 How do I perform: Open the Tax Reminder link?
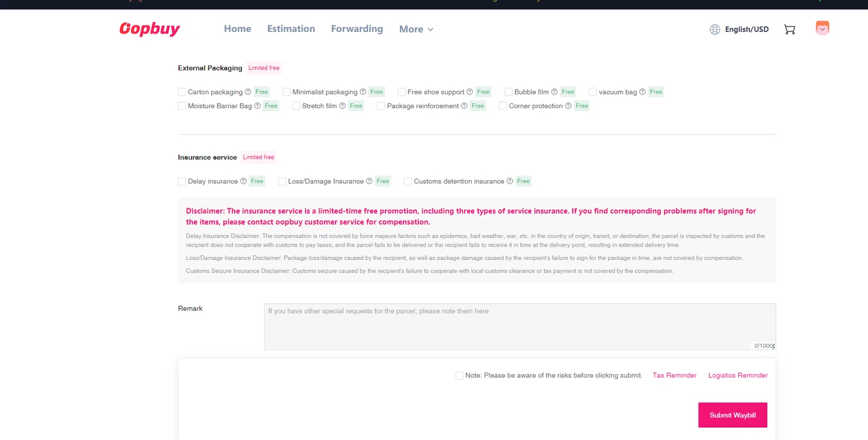674,375
